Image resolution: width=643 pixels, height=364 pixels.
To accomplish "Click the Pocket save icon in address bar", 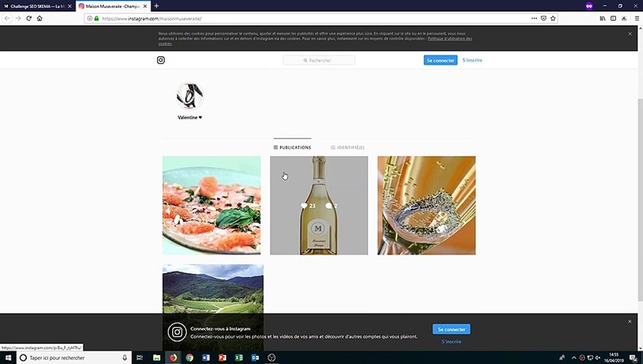I will tap(544, 18).
